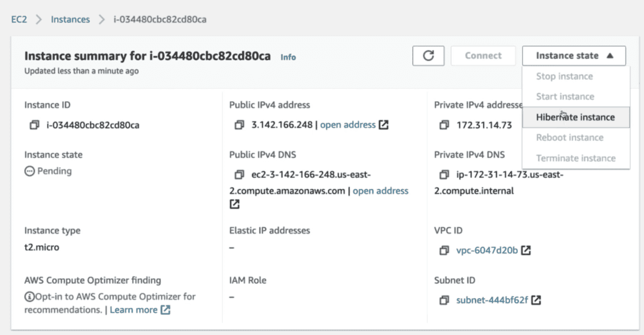
Task: Copy the Private IPv4 DNS name
Action: (x=444, y=175)
